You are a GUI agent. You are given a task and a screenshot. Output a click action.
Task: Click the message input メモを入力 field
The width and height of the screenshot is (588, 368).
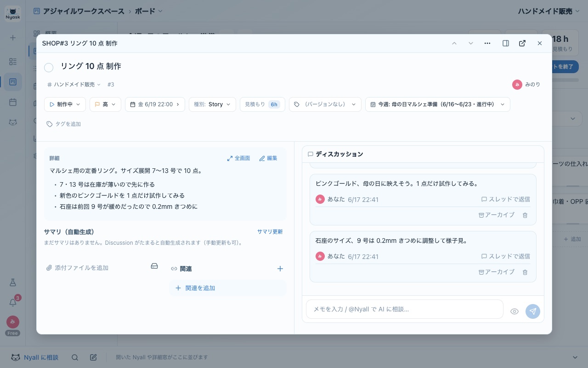point(405,309)
